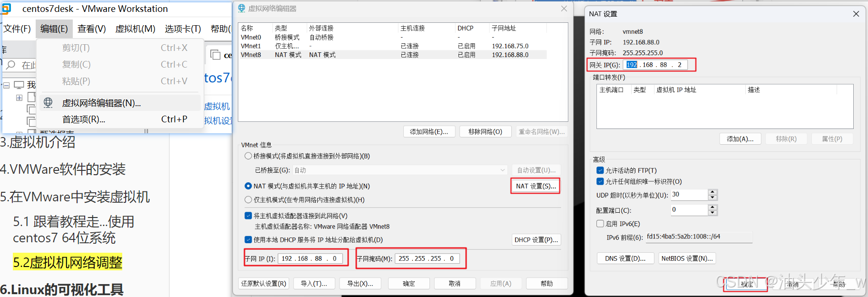Viewport: 868px width, 297px height.
Task: Click into 网关 IP input field
Action: coord(655,65)
